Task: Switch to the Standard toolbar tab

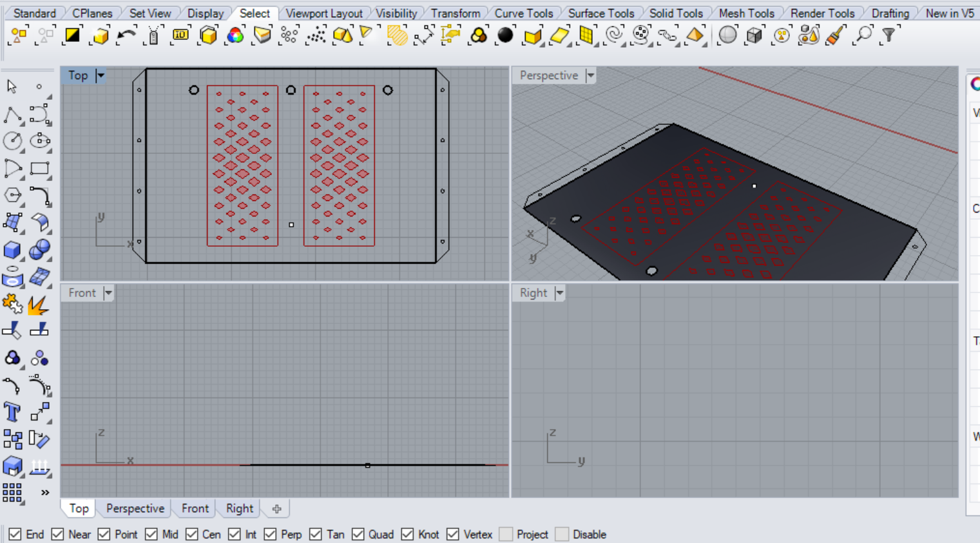Action: pos(34,13)
